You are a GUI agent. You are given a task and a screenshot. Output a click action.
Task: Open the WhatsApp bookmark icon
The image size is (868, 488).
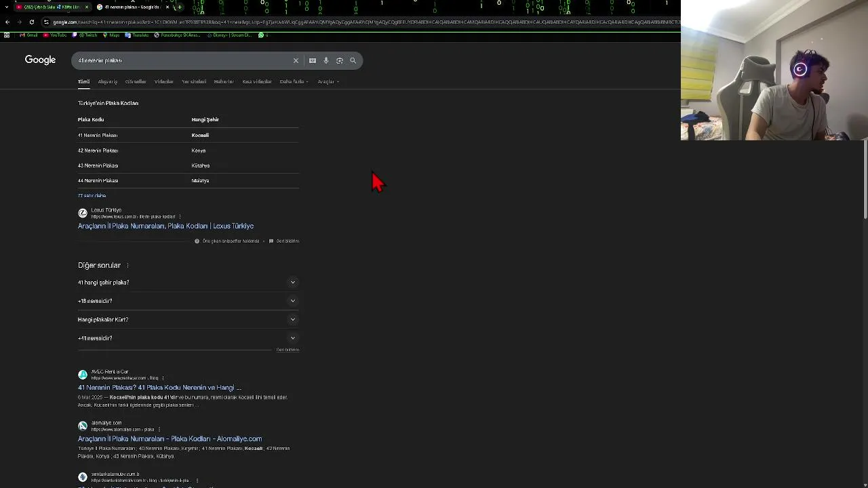tap(262, 35)
